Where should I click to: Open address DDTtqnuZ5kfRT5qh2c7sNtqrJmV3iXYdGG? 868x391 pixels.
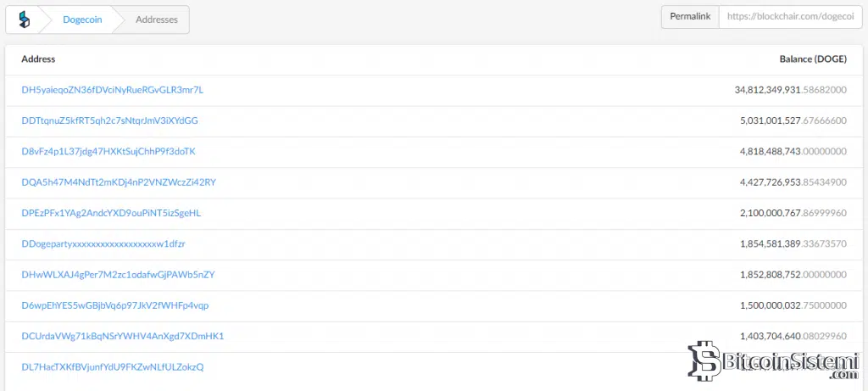[109, 120]
